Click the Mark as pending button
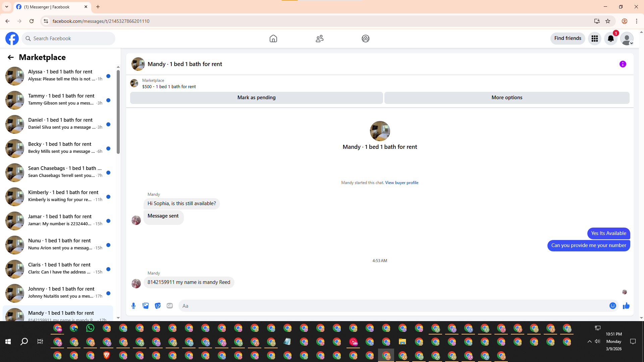The height and width of the screenshot is (362, 644). [256, 98]
